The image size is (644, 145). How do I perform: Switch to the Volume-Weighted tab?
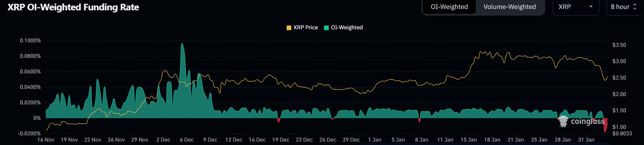point(510,7)
